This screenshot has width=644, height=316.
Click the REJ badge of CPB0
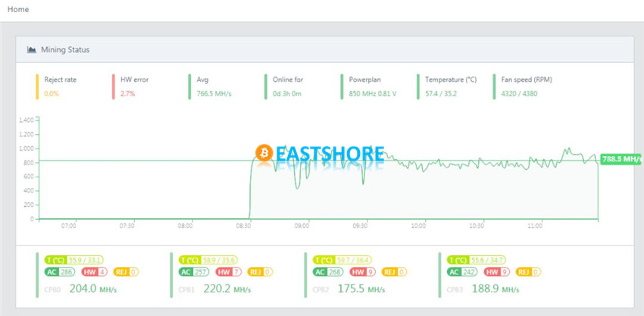[126, 271]
